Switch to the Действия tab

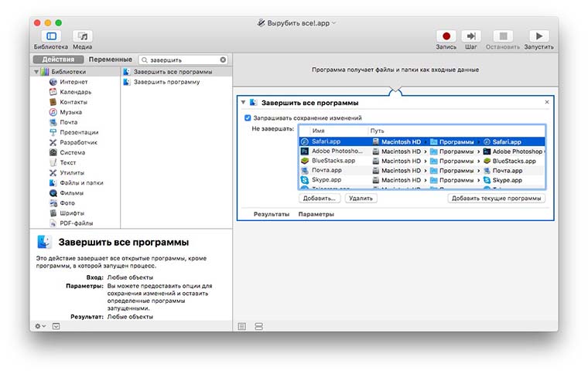coord(58,59)
